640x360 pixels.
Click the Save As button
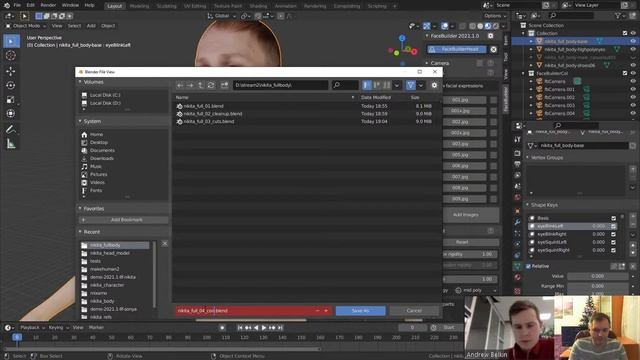[360, 311]
